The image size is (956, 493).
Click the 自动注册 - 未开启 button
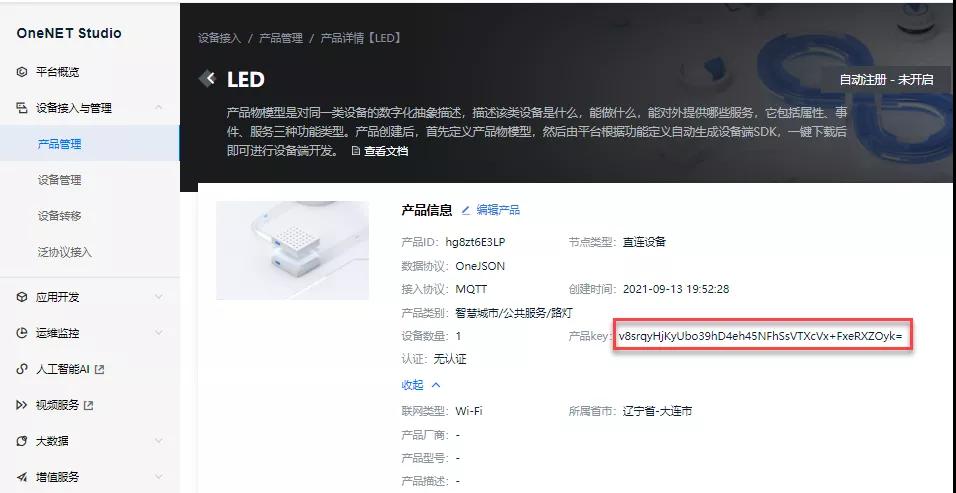[x=886, y=79]
